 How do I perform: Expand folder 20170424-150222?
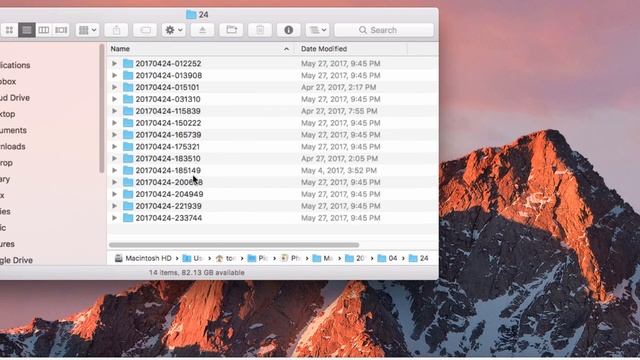(x=115, y=123)
